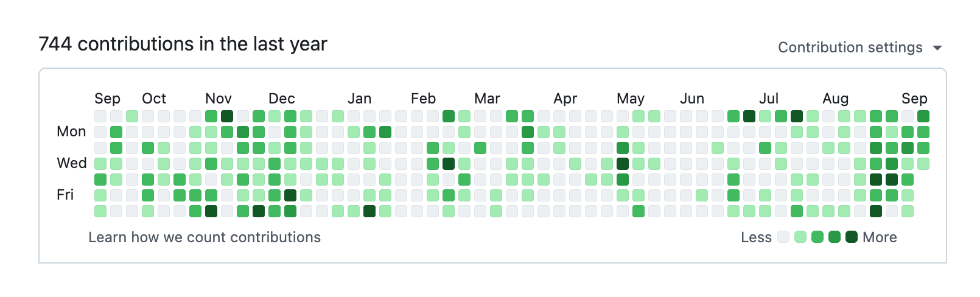Click the Jan month label

(359, 99)
